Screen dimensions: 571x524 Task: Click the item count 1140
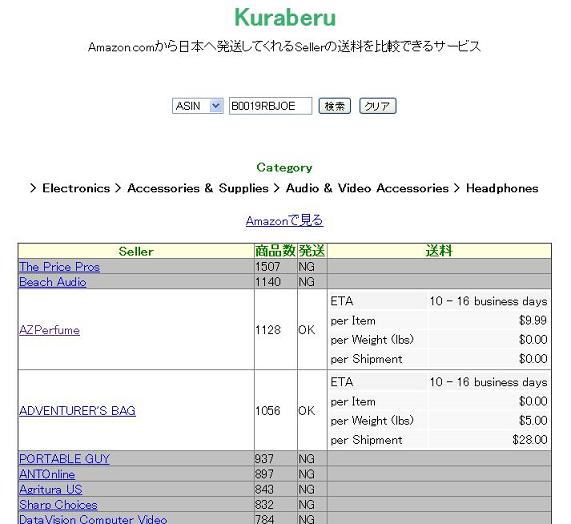click(268, 282)
